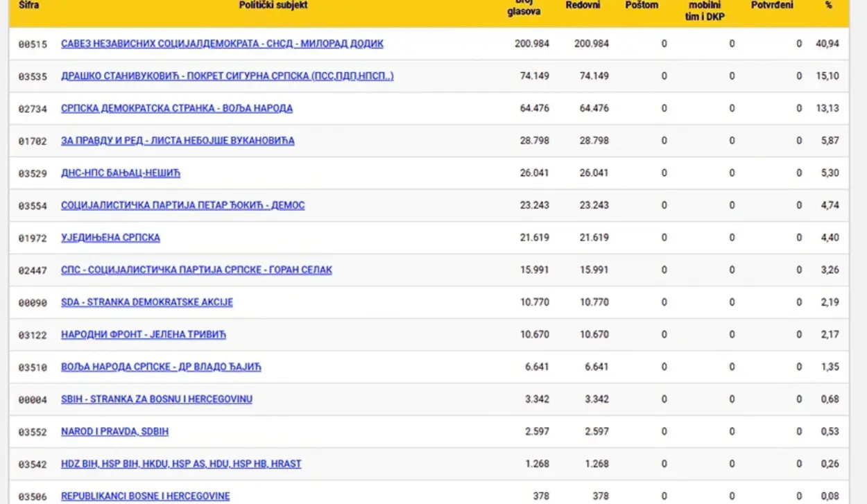Click the code 02734 cell
Viewport: 867px width, 504px height.
[x=33, y=109]
